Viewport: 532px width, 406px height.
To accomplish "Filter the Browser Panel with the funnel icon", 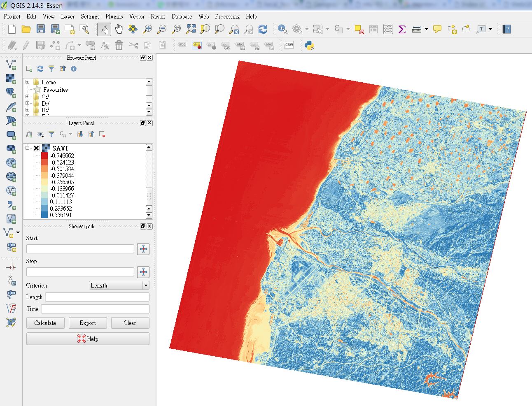I will (51, 69).
